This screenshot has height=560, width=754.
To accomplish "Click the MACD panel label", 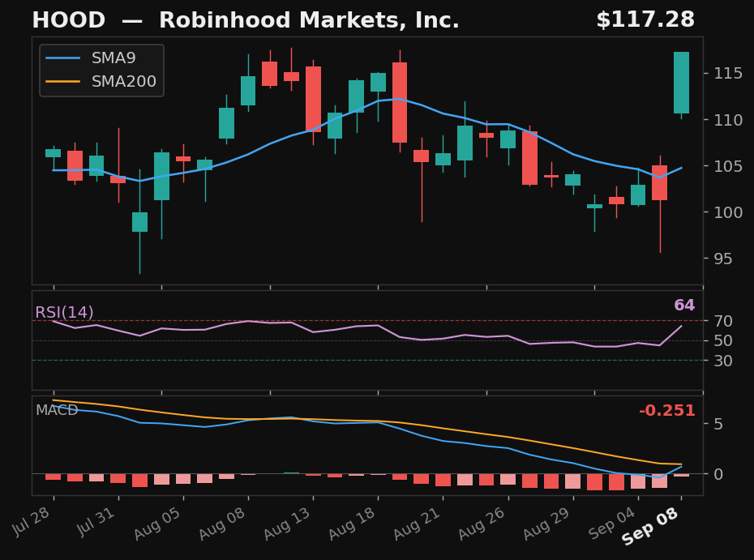I will 57,410.
